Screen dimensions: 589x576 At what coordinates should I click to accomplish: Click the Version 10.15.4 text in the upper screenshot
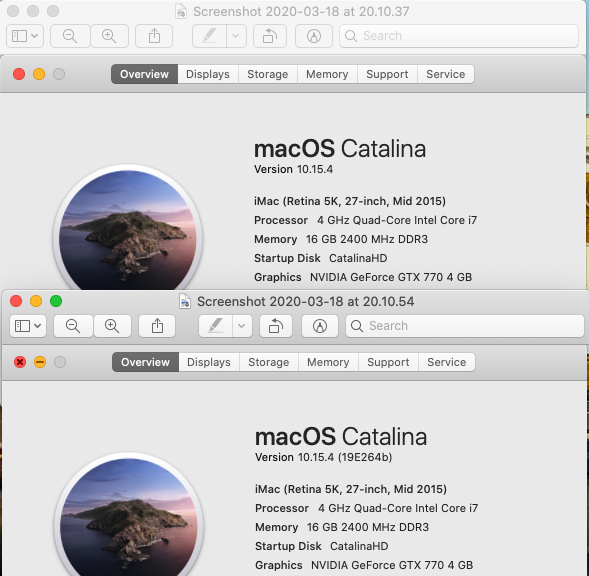293,169
